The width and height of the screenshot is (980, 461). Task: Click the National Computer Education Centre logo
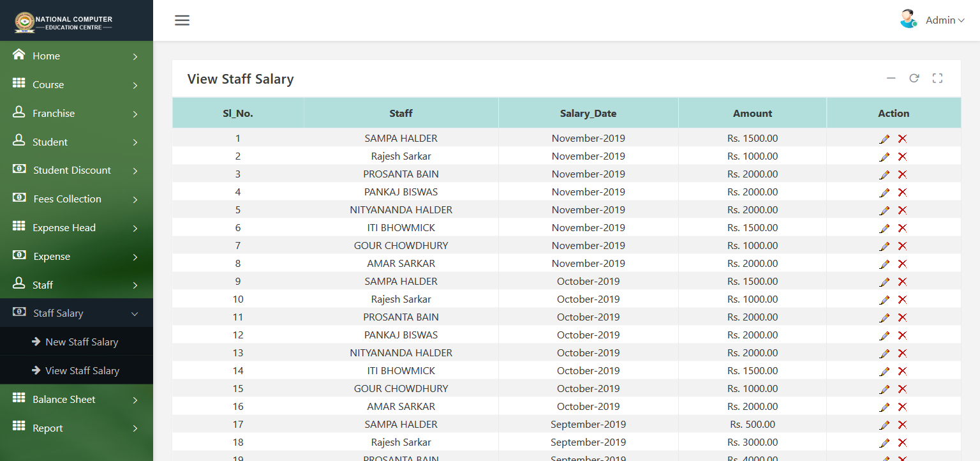tap(64, 22)
